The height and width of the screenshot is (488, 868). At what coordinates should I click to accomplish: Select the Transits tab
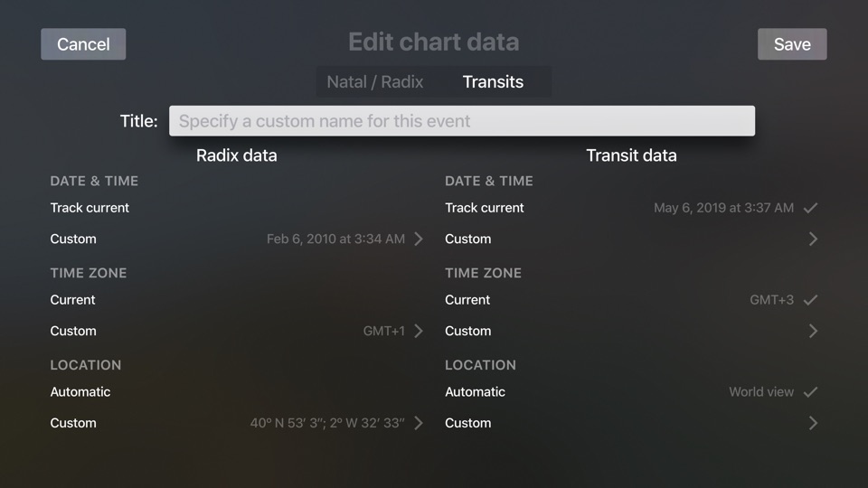coord(493,82)
